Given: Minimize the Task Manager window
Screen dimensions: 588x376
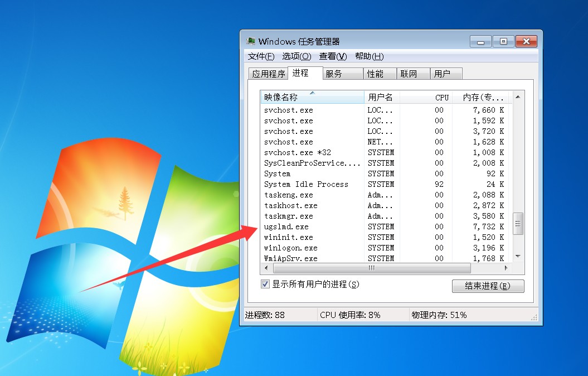Looking at the screenshot, I should [480, 42].
